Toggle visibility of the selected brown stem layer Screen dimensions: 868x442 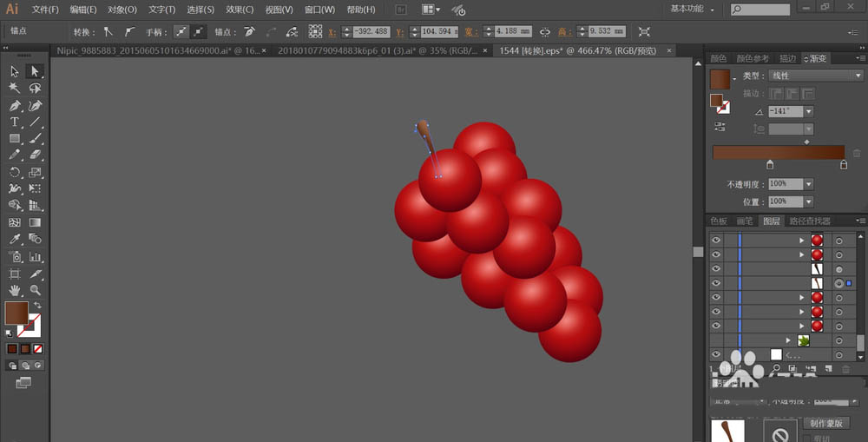[716, 283]
